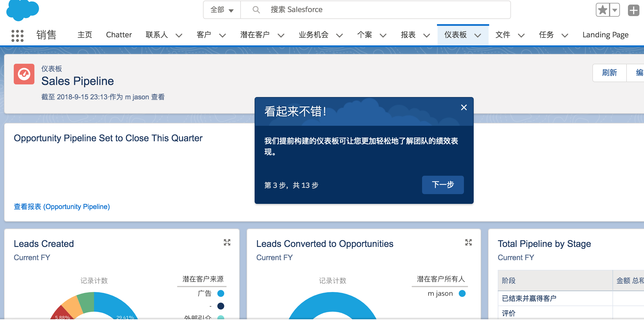Open the 业务机会 tab
The image size is (644, 321).
coord(314,35)
